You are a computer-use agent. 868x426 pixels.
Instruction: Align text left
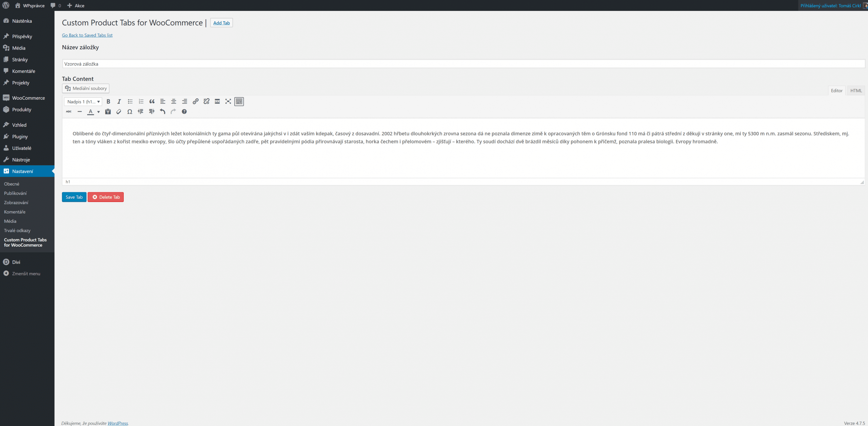point(163,101)
